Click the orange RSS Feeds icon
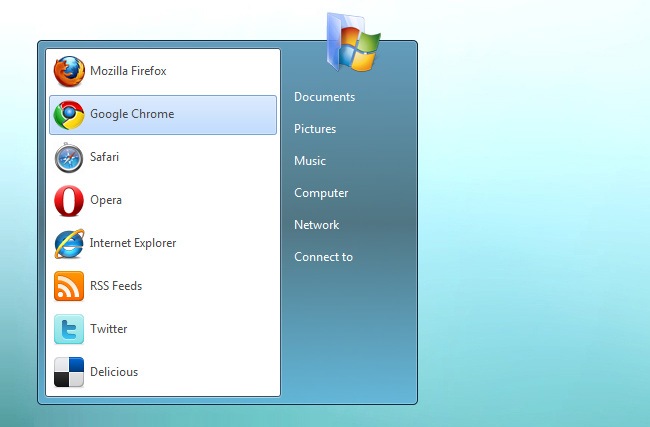650x427 pixels. (69, 287)
